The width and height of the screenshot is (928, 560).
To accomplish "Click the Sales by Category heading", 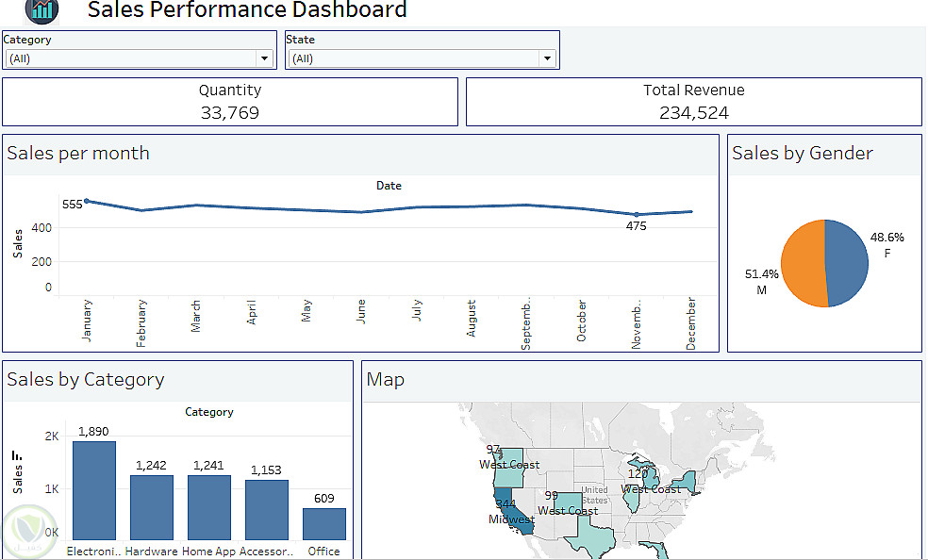I will click(86, 380).
